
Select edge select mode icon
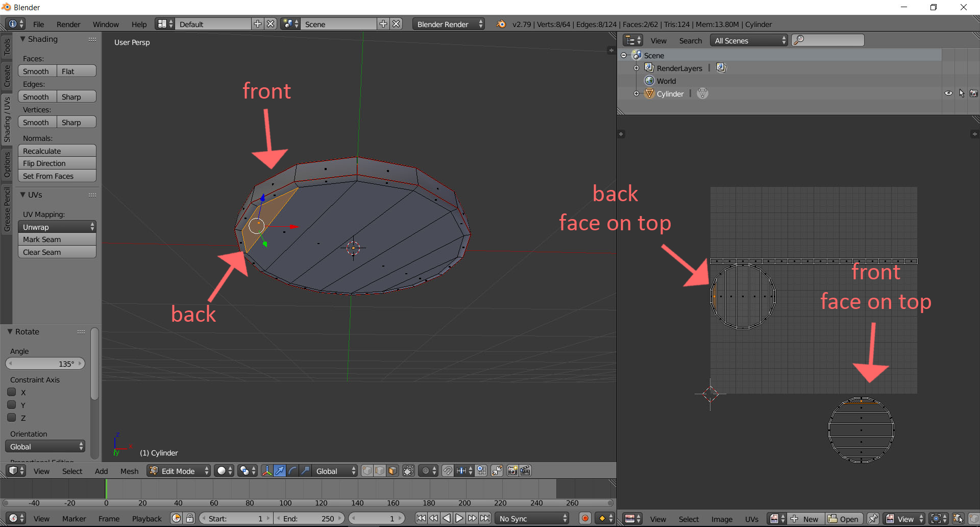point(380,471)
